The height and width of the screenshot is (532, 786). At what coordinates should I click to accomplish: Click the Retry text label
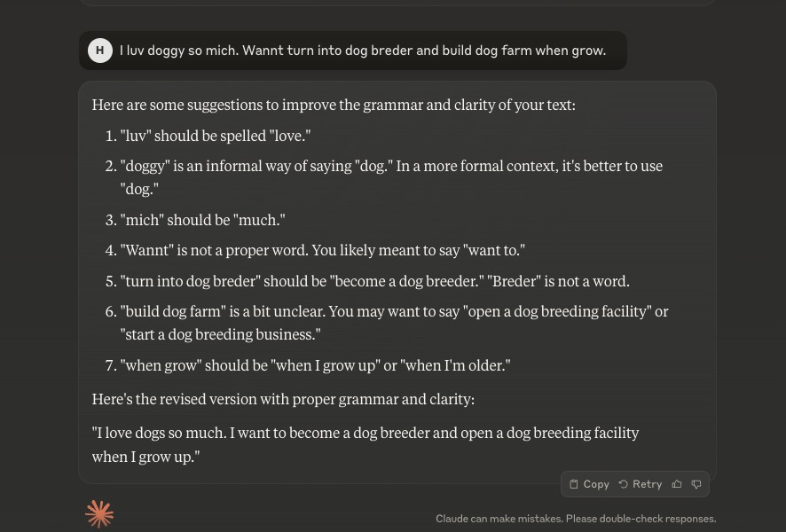[647, 484]
